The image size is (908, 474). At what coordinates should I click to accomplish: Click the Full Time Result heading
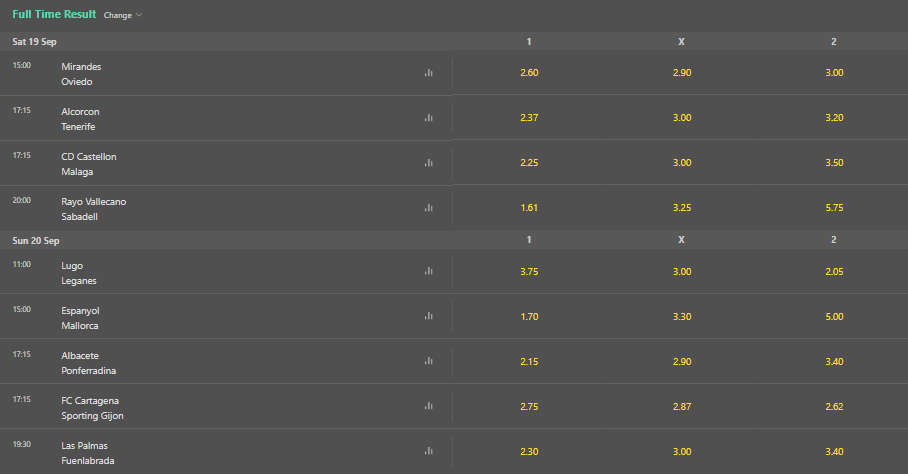[54, 14]
